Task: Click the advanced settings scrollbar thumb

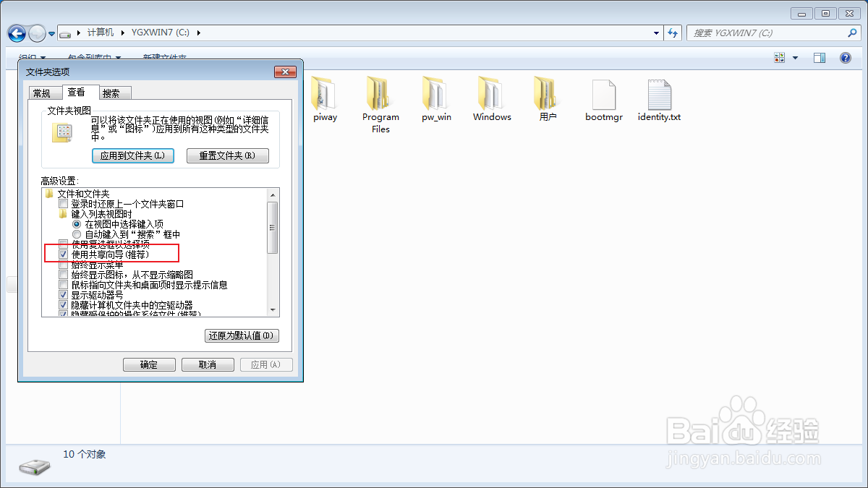Action: click(273, 227)
